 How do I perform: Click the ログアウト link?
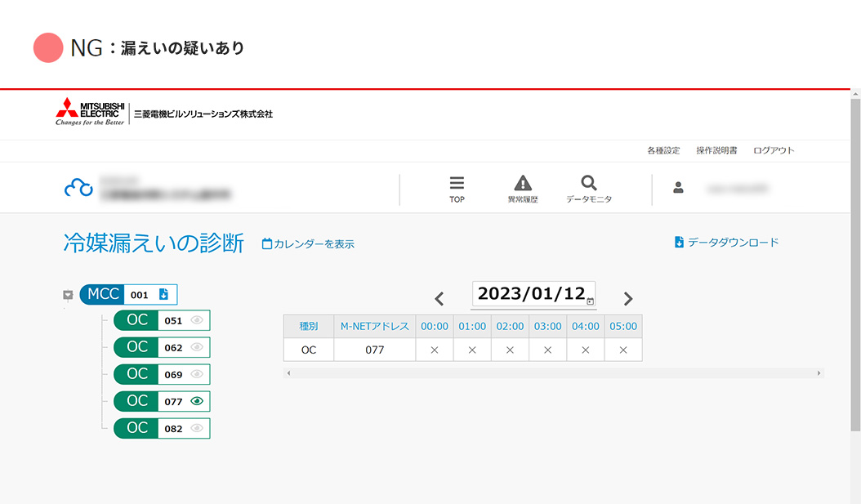click(774, 150)
